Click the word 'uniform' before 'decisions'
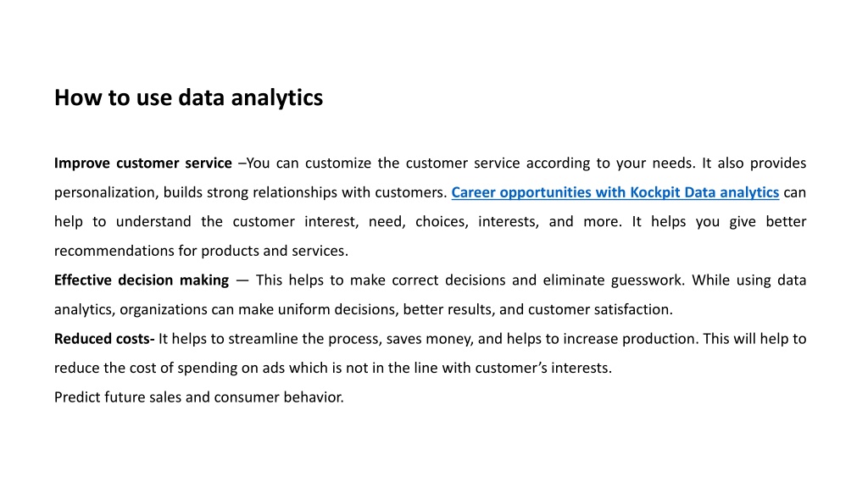 [x=304, y=309]
